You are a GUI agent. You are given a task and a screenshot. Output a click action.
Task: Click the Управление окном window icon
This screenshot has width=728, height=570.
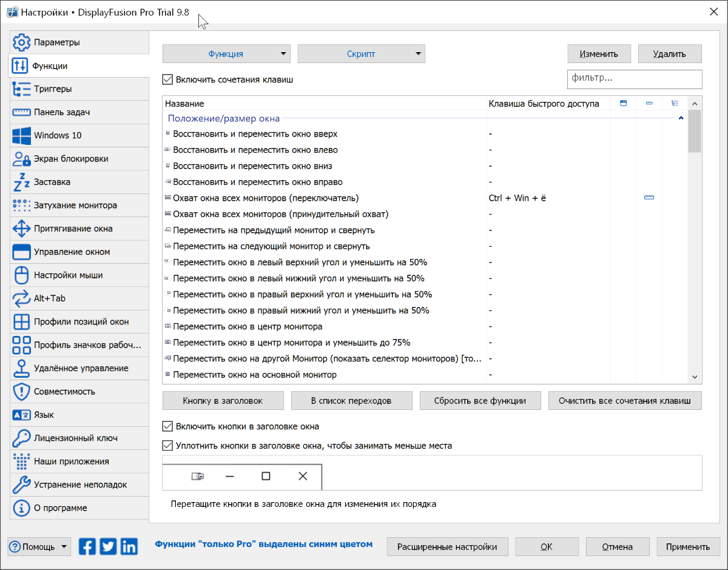pos(21,252)
